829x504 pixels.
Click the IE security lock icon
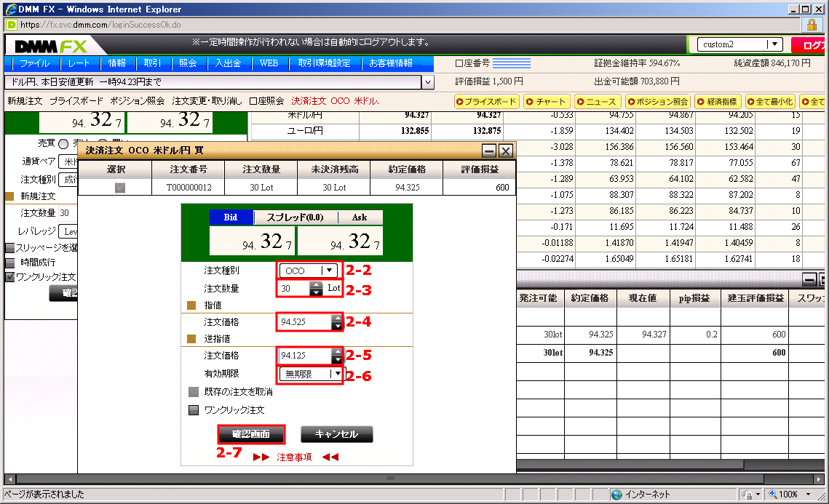812,25
